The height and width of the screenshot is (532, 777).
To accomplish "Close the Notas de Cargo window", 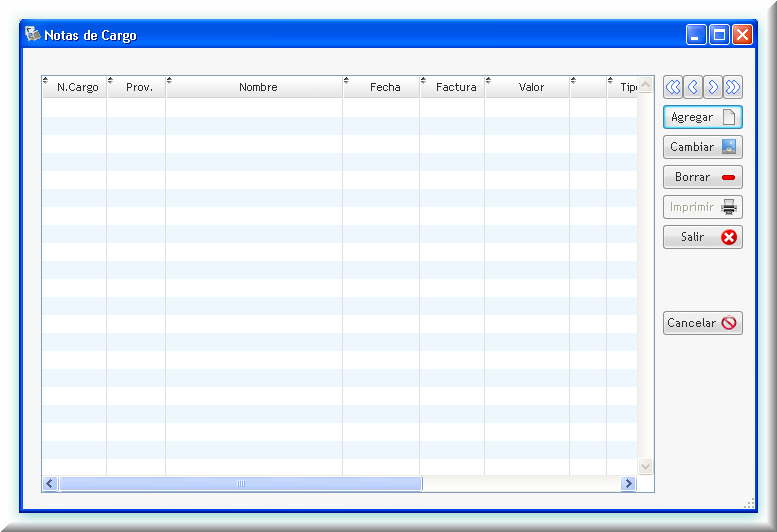I will pyautogui.click(x=742, y=35).
